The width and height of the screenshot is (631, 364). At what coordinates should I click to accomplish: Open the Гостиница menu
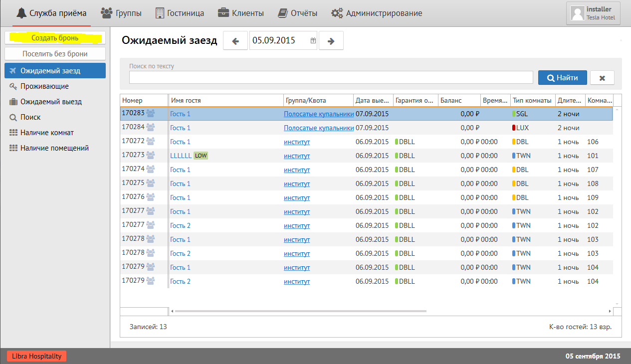point(180,13)
